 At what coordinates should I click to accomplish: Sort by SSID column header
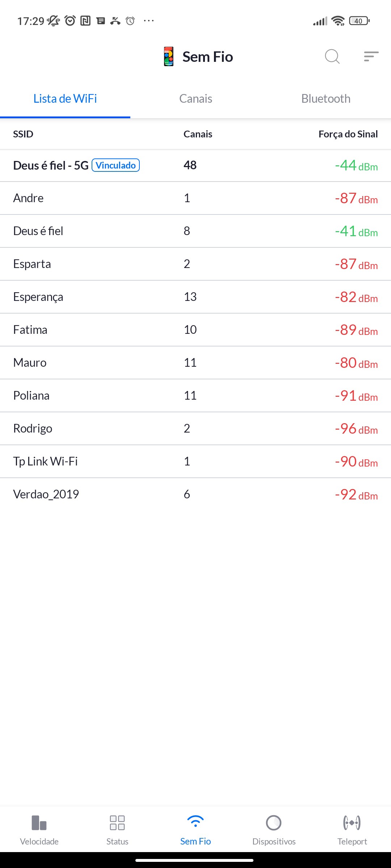(23, 134)
